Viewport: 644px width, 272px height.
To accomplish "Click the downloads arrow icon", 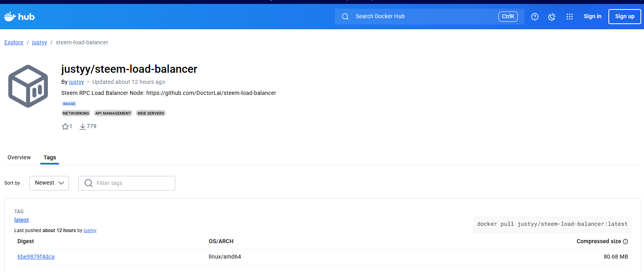I will click(83, 127).
